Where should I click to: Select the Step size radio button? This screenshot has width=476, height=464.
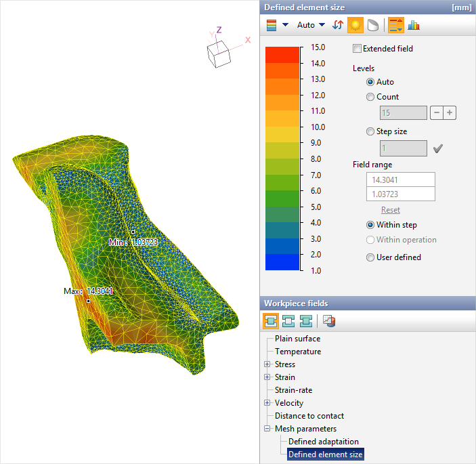370,131
